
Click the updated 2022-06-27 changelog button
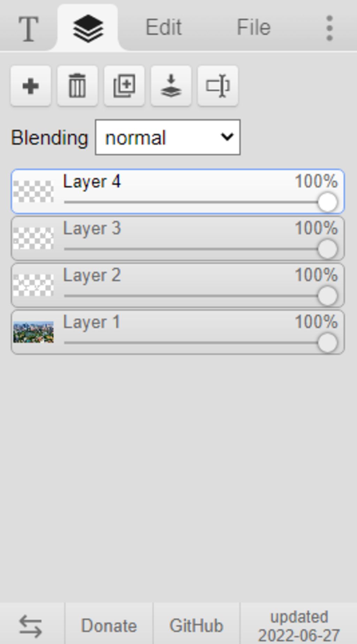299,626
